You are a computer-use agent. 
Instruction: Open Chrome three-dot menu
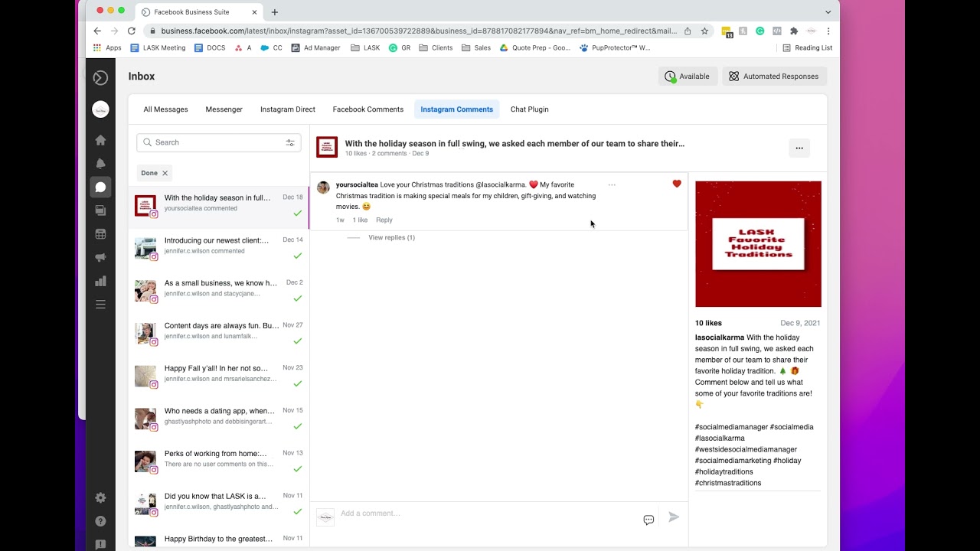828,31
